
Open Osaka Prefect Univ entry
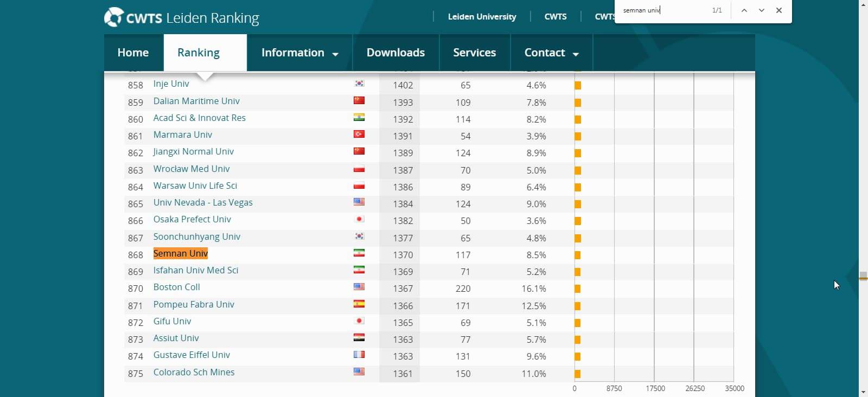tap(192, 219)
